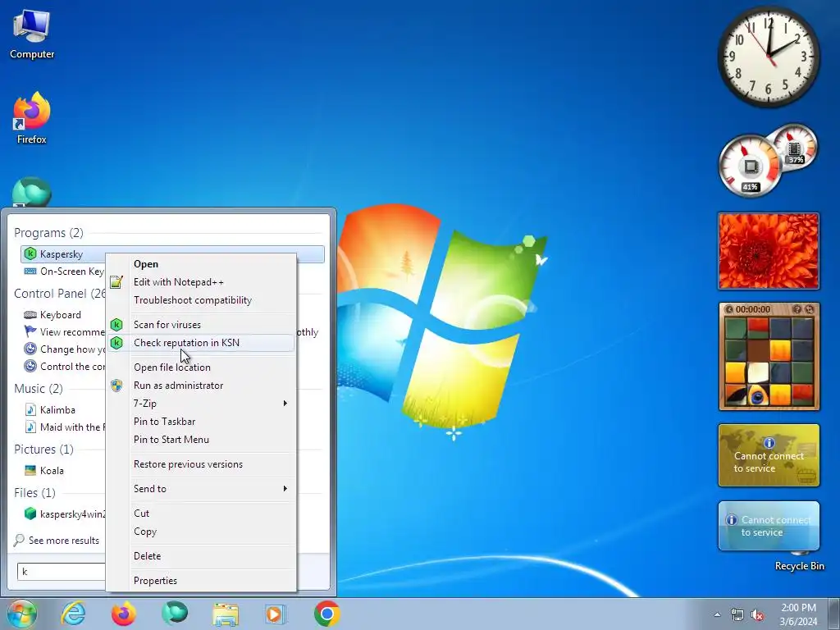Click Change how your keyboard works result

coord(64,349)
